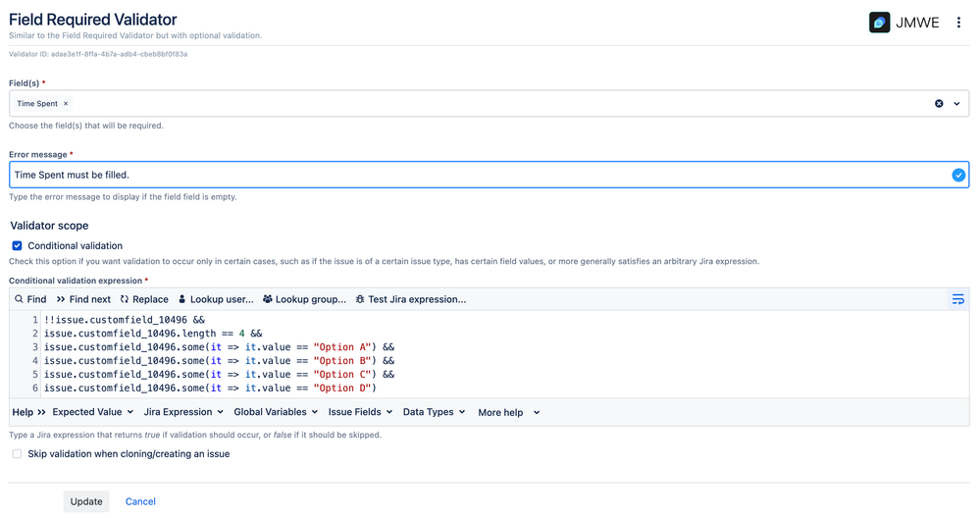Expand the Global Variables help dropdown
The height and width of the screenshot is (518, 980).
(x=276, y=412)
